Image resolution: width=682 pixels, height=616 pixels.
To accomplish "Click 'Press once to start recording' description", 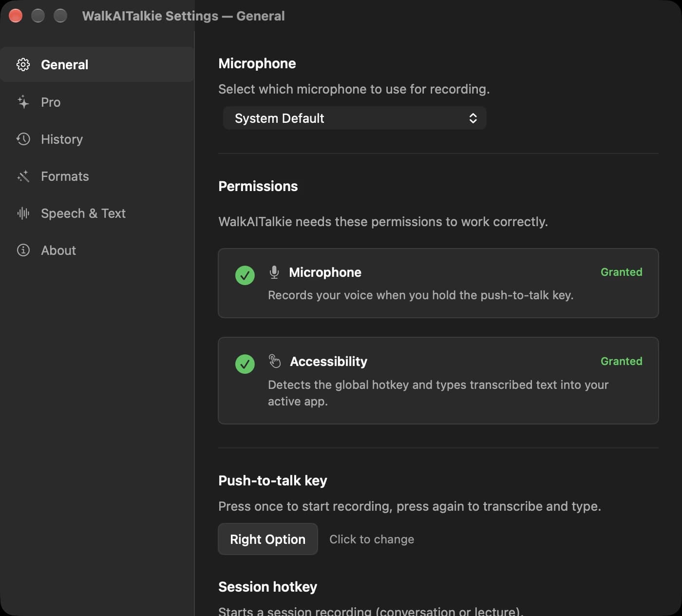I will click(x=410, y=506).
